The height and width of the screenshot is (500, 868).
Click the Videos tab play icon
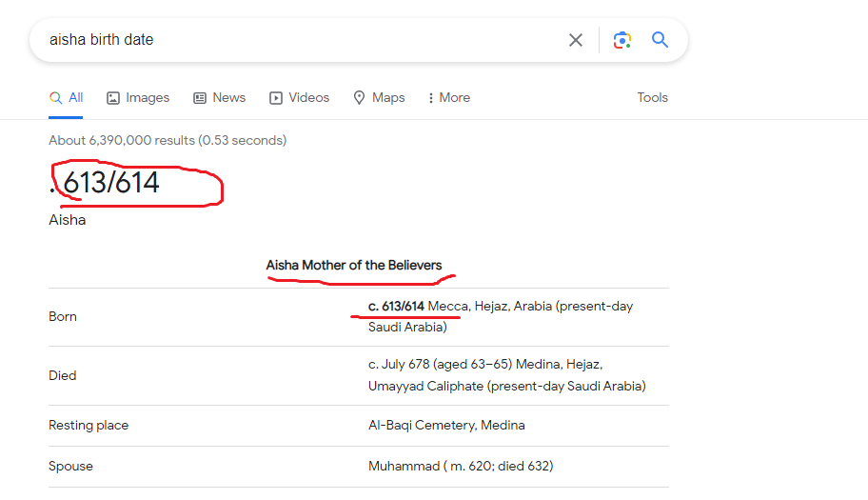point(276,98)
